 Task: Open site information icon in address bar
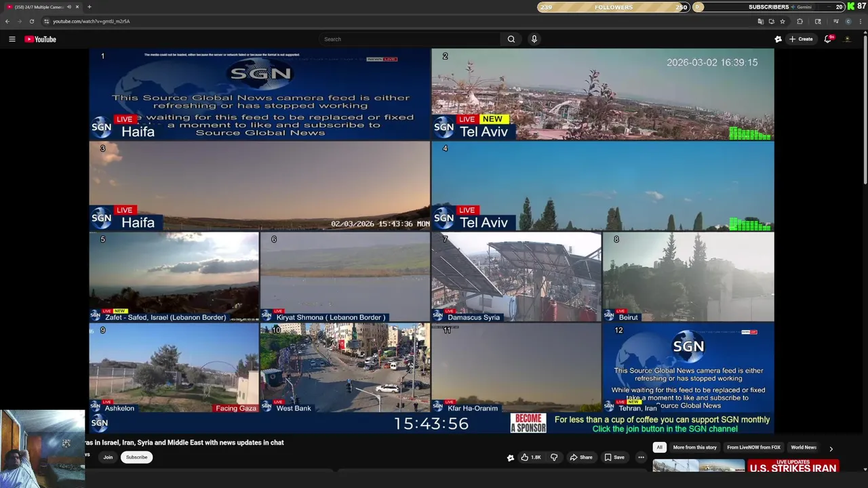(46, 21)
